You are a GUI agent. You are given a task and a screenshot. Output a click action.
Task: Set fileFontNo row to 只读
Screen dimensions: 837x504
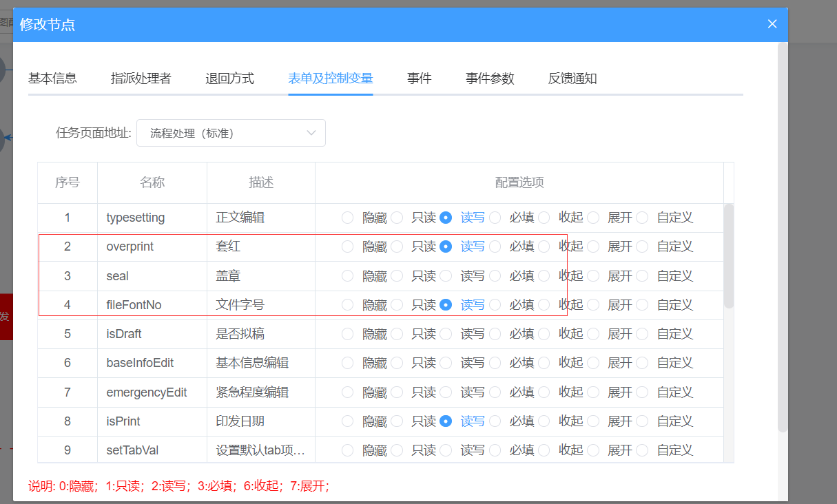[397, 304]
